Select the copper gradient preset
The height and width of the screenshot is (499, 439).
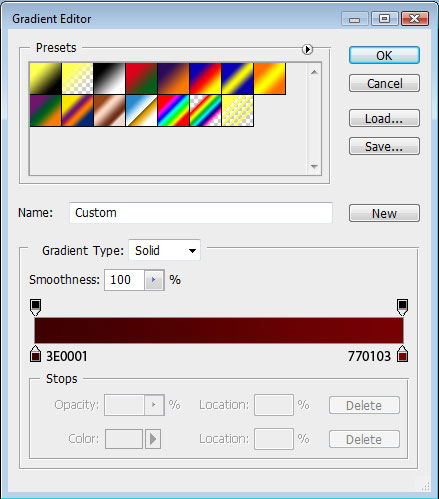(110, 111)
